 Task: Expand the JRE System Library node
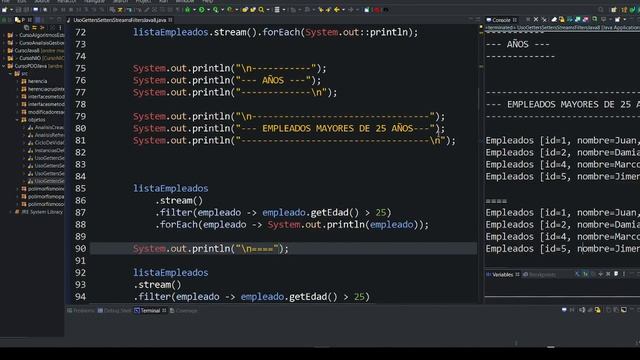(x=11, y=212)
